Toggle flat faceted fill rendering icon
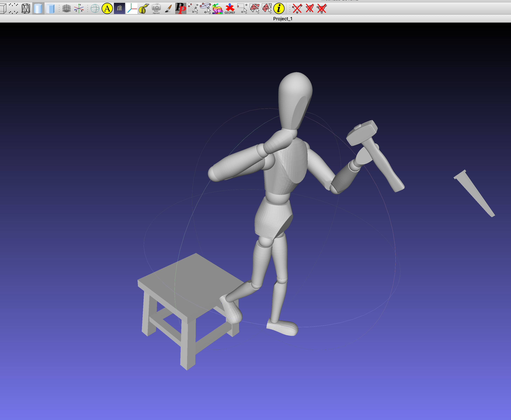This screenshot has height=420, width=511. (50, 8)
